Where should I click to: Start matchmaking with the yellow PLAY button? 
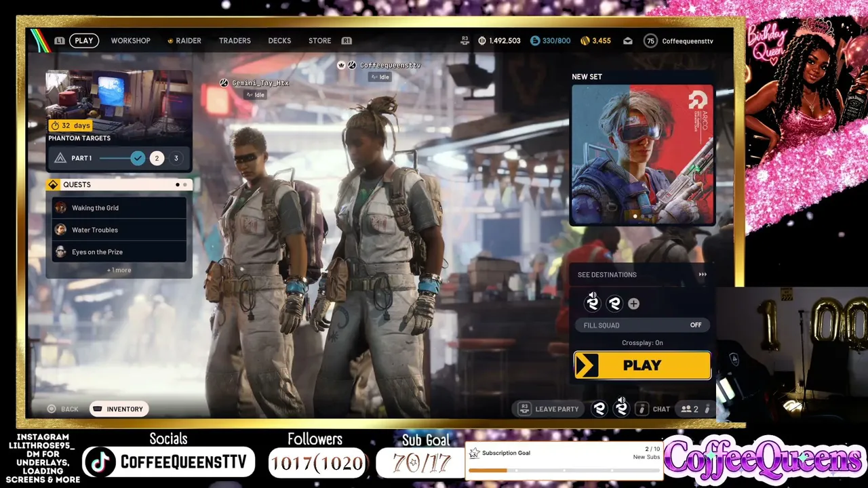tap(642, 365)
